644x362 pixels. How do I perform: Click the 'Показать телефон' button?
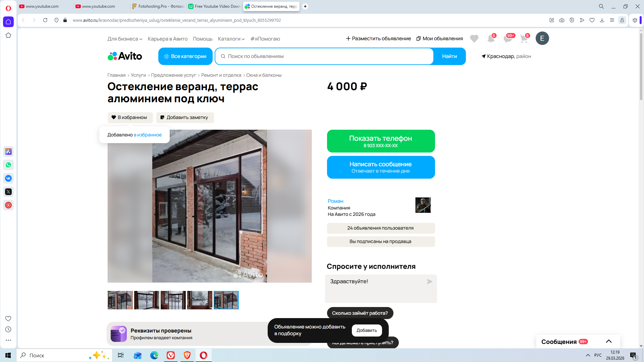[x=380, y=141]
